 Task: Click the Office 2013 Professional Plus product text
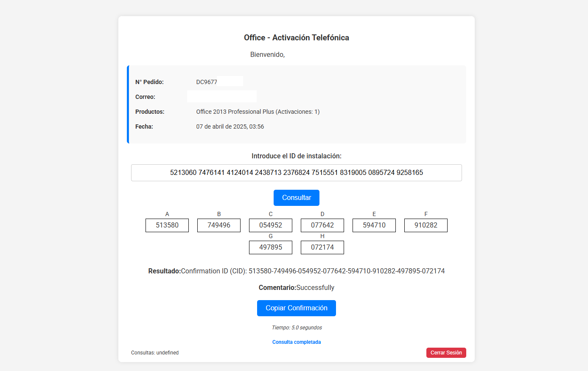[x=258, y=112]
